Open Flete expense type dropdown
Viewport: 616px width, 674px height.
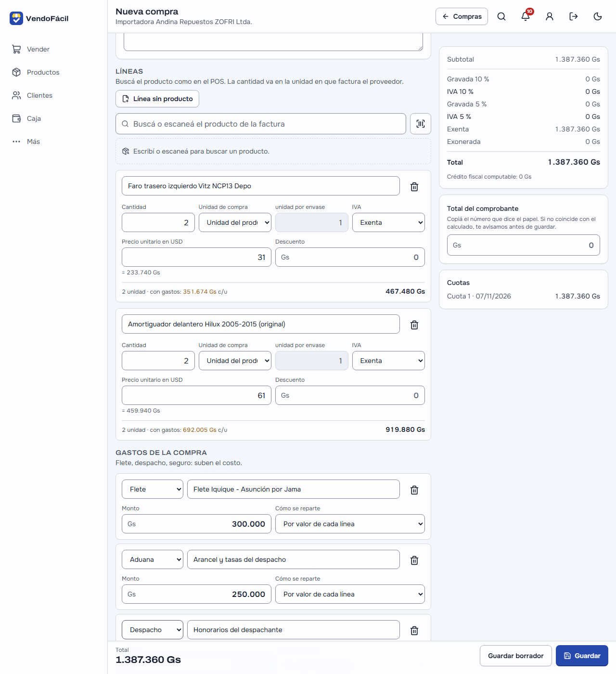tap(153, 489)
